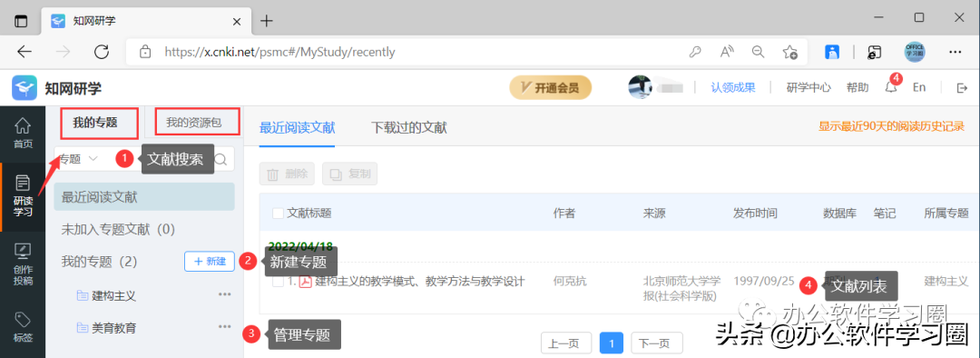Open 标签 tags in sidebar
The image size is (980, 358).
23,328
